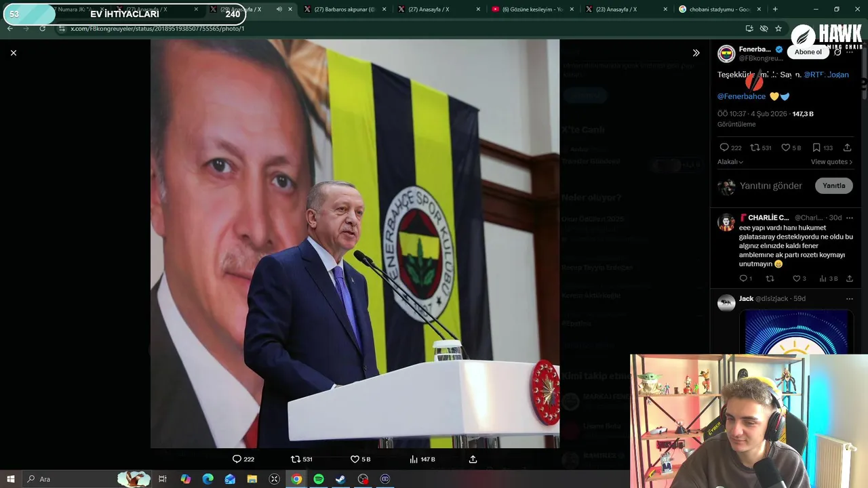Screen dimensions: 868x488
Task: Open CHARLIE C. profile avatar
Action: pyautogui.click(x=726, y=222)
